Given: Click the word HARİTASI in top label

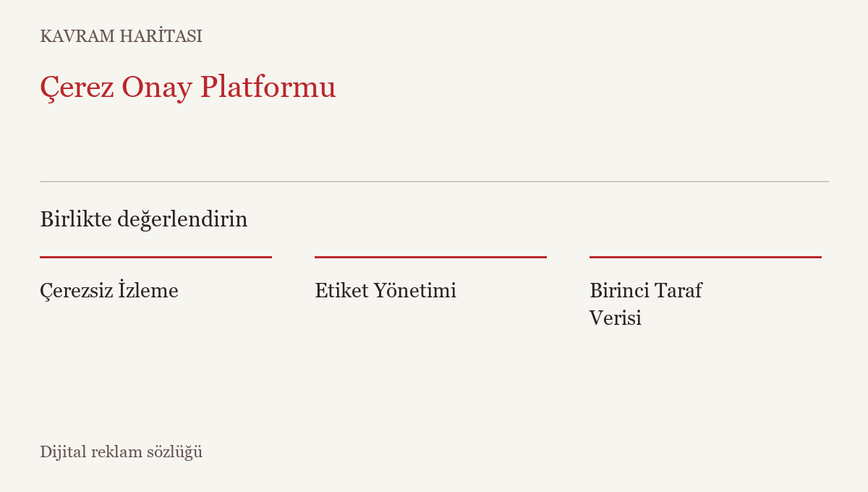Looking at the screenshot, I should coord(161,36).
